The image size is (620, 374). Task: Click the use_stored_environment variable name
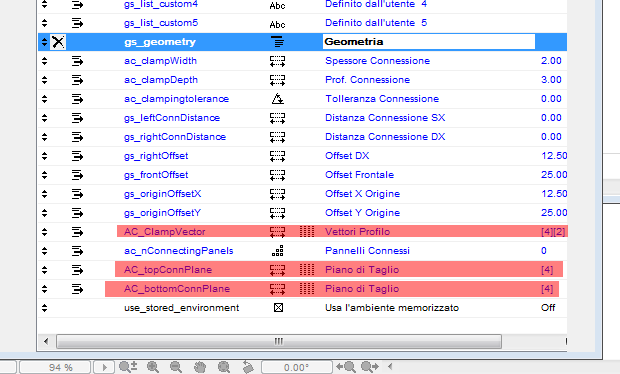coord(181,308)
